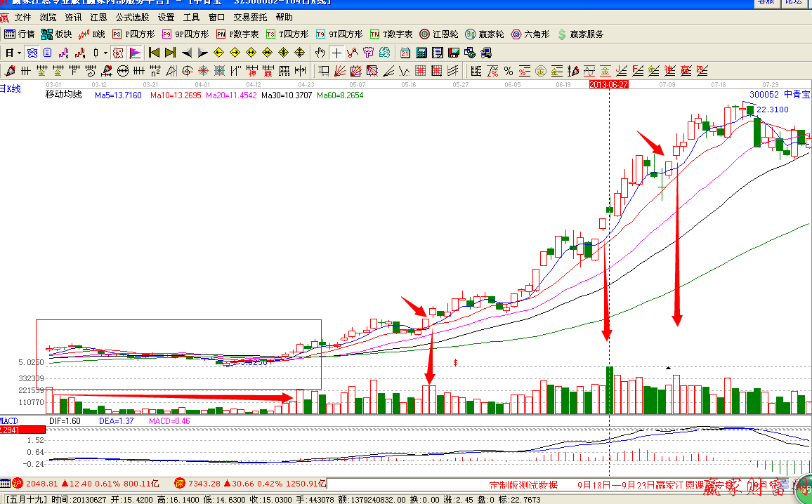Toggle the pink flag chart button
The width and height of the screenshot is (812, 504).
[x=135, y=53]
